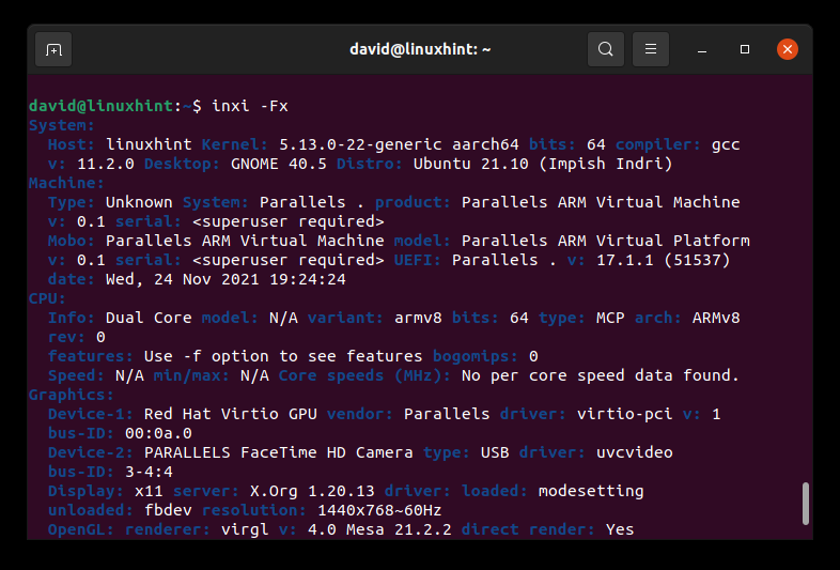Viewport: 840px width, 570px height.
Task: Click the 'MCP' type value
Action: pos(610,317)
